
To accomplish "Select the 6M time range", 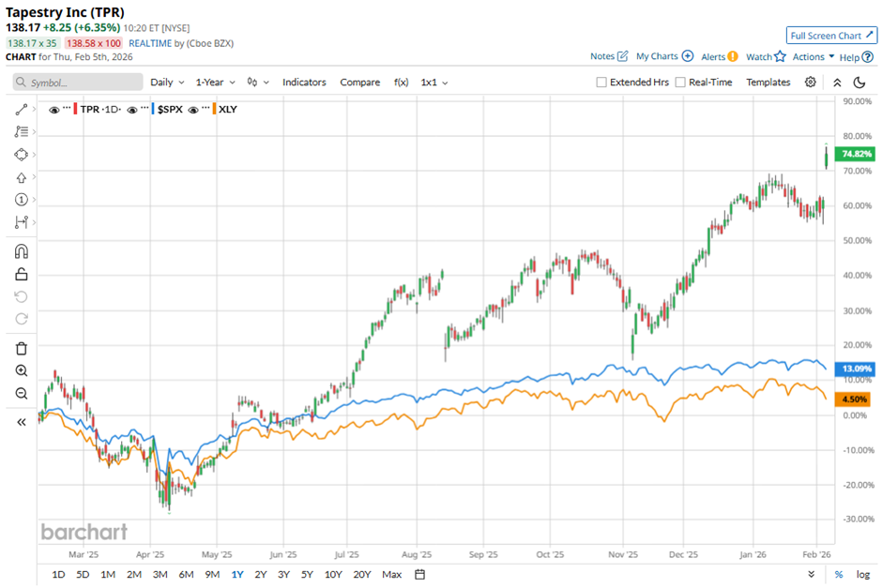I will click(x=186, y=574).
